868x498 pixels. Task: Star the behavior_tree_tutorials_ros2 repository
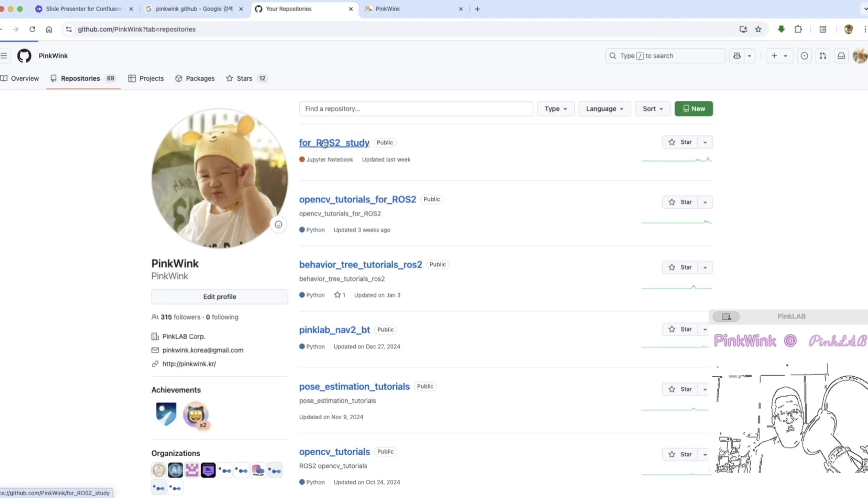[x=680, y=267]
